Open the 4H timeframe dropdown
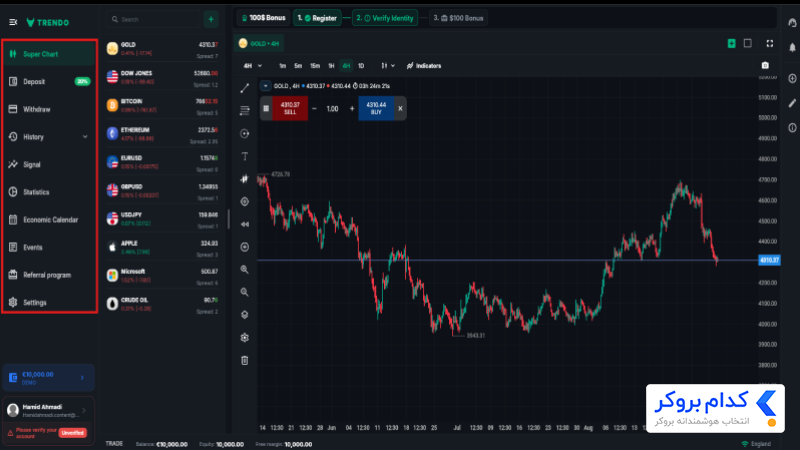The height and width of the screenshot is (450, 800). 253,66
